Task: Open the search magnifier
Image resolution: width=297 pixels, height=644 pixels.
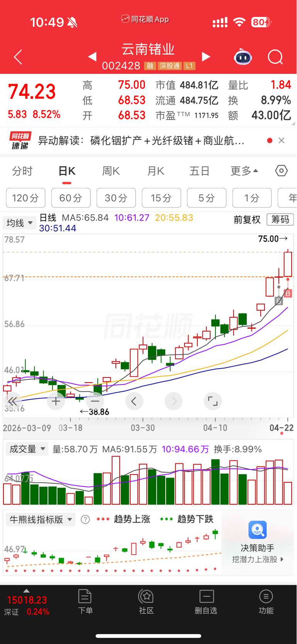Action: (275, 57)
